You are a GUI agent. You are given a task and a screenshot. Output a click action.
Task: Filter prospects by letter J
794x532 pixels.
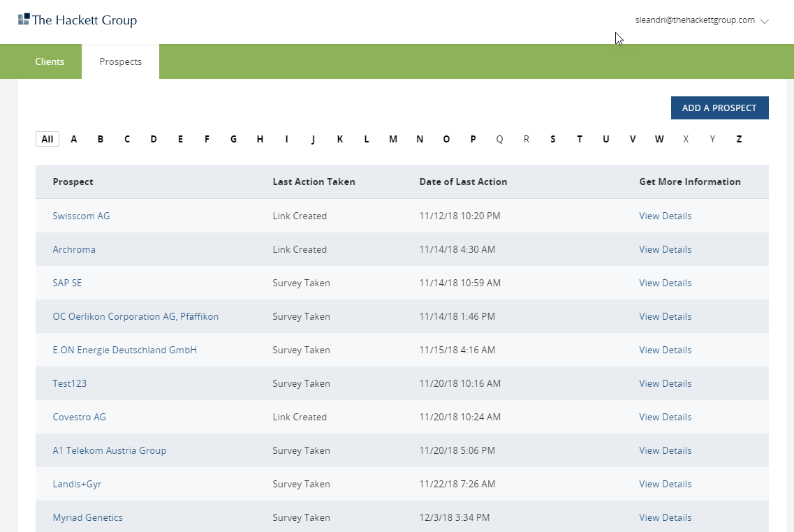313,139
